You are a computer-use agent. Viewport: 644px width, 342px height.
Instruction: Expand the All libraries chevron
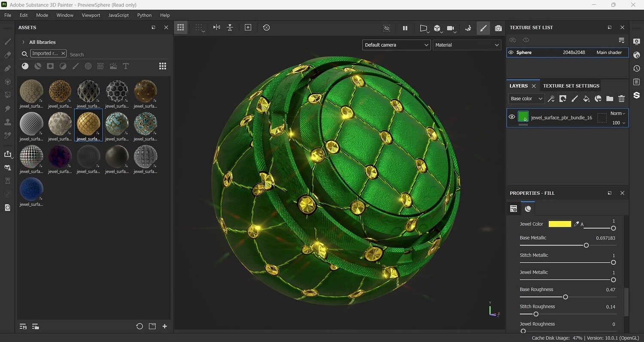23,42
